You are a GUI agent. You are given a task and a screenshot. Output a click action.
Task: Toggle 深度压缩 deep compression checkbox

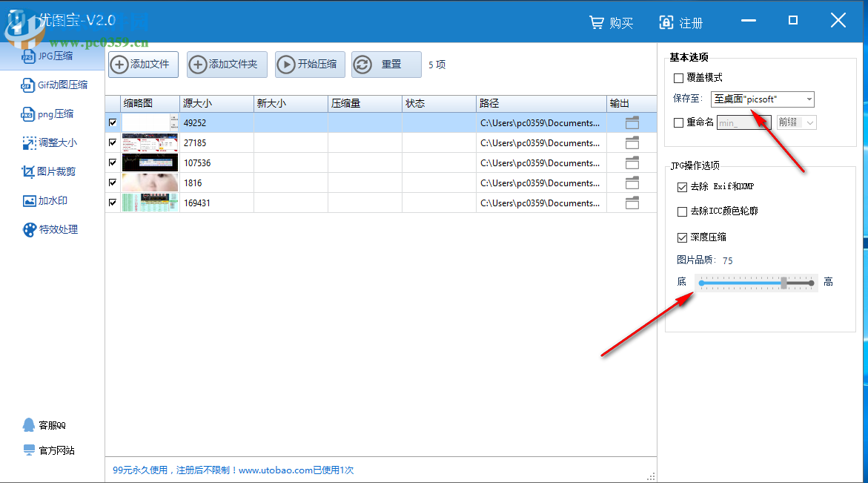(682, 237)
